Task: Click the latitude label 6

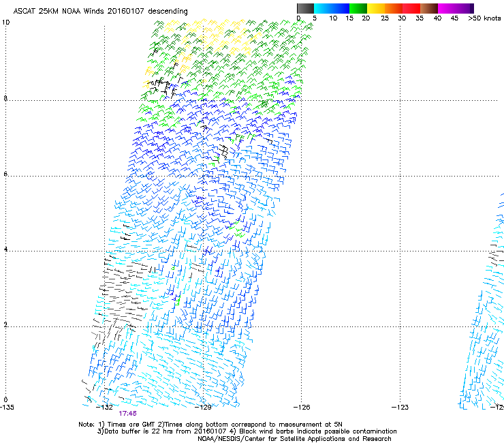Action: coord(5,174)
